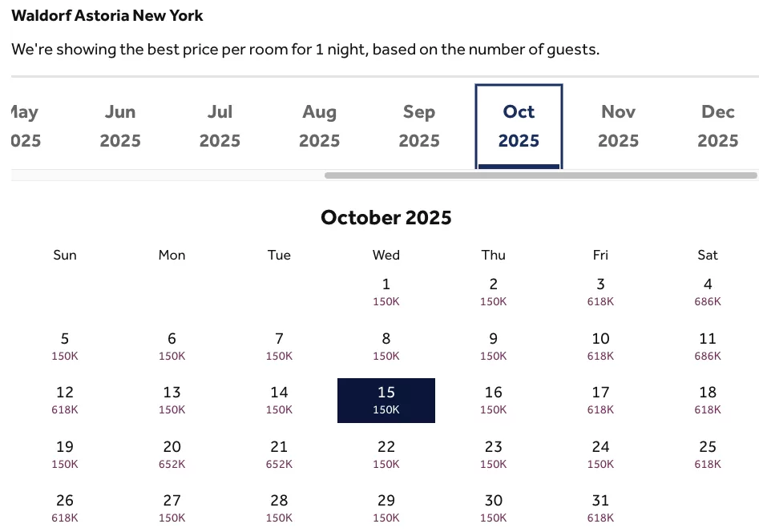Viewport: 759px width, 532px height.
Task: Go to the Aug 2025 tab
Action: click(320, 127)
